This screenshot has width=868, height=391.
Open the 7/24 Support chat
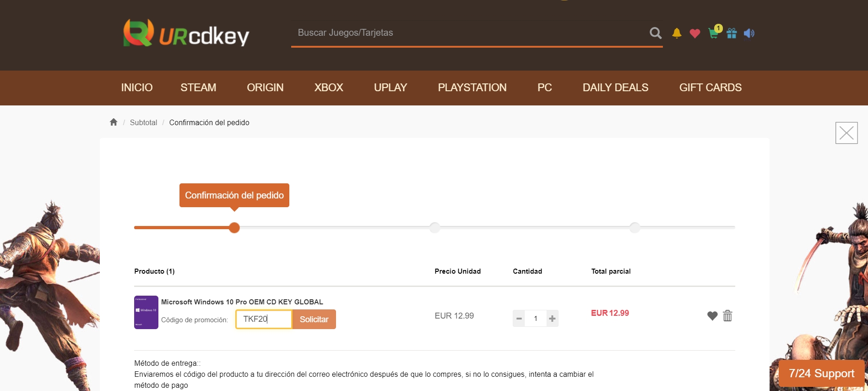click(x=822, y=374)
